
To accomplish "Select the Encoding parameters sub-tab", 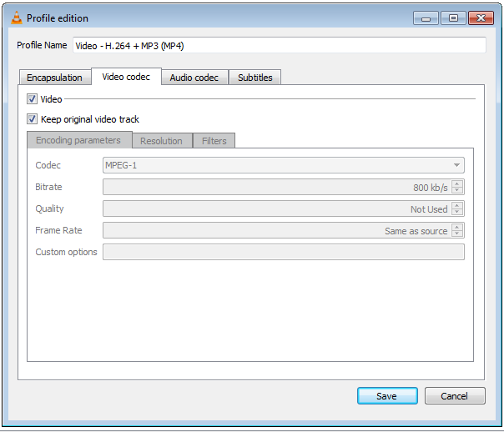I will pyautogui.click(x=78, y=140).
